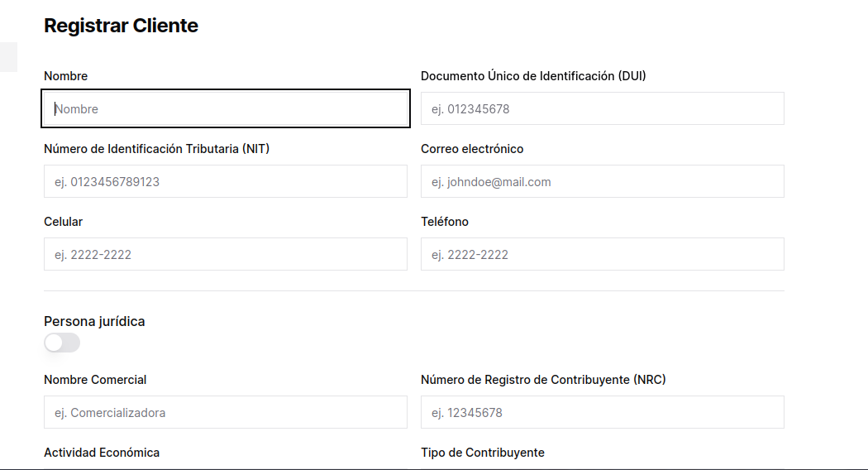
Task: Click the 'Nombre Comercial' field label
Action: click(x=95, y=380)
